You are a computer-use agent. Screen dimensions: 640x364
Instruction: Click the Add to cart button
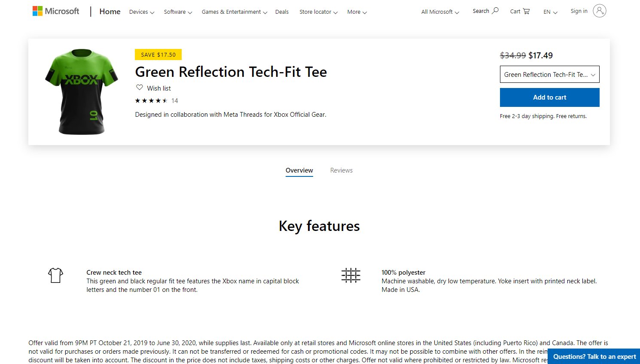tap(550, 97)
